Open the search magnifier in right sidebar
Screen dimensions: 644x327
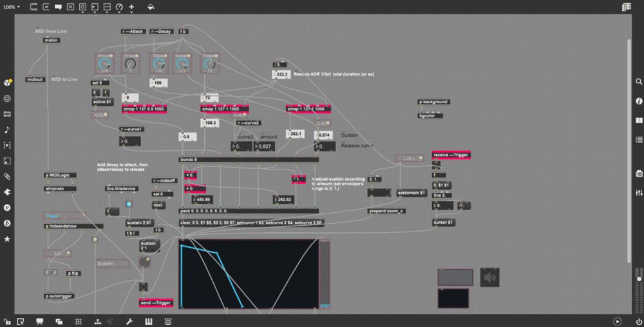[639, 82]
